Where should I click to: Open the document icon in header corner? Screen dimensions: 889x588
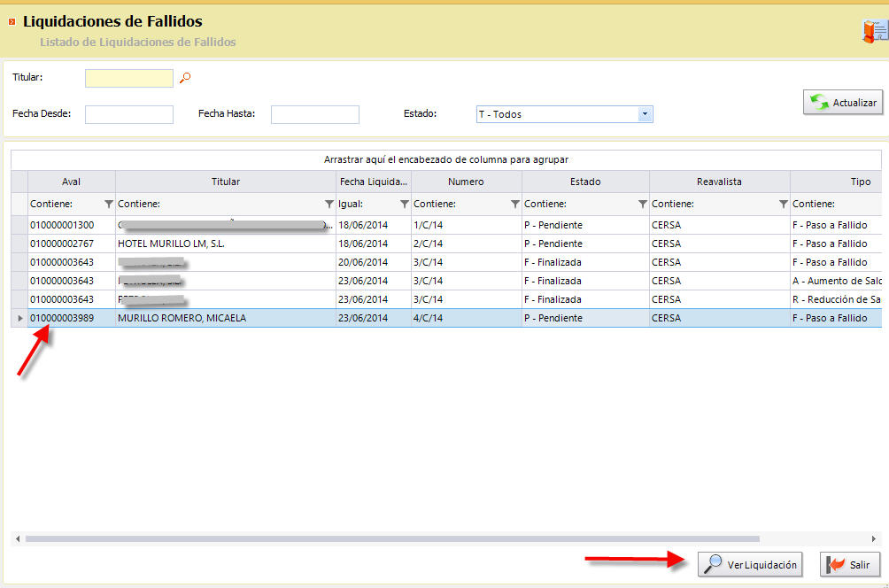tap(875, 31)
